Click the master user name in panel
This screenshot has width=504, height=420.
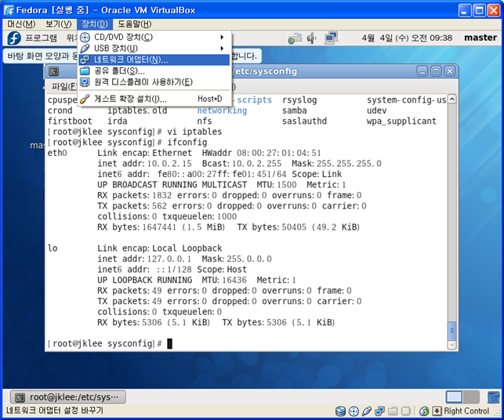tap(480, 38)
